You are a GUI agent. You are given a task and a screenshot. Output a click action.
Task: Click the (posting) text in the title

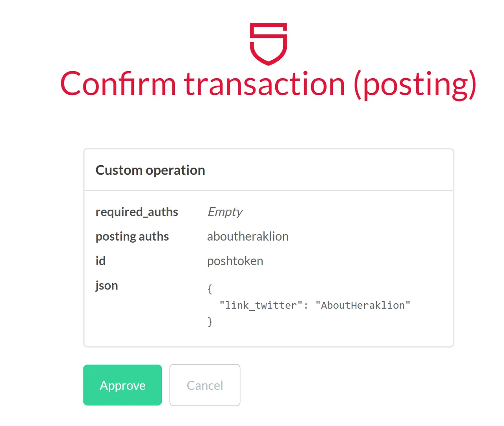(x=415, y=85)
